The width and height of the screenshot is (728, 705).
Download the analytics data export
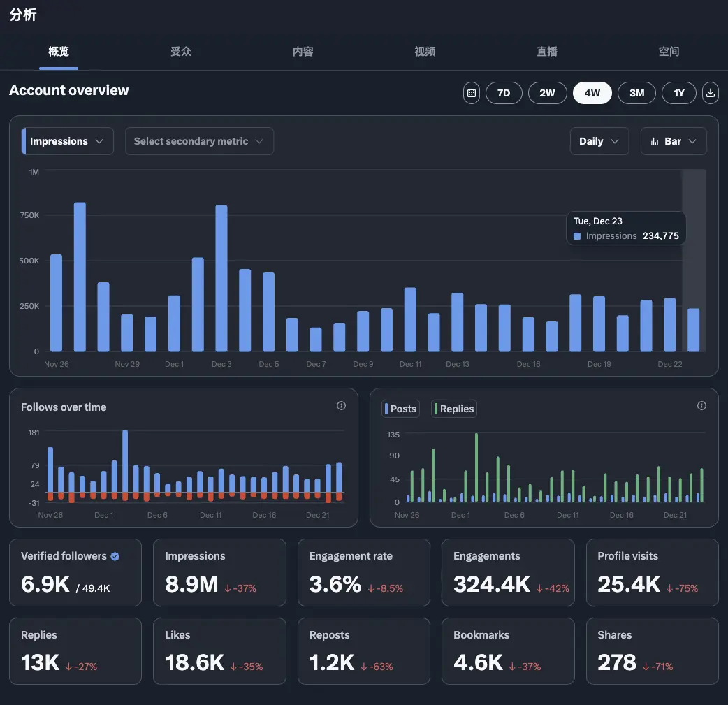pos(710,93)
